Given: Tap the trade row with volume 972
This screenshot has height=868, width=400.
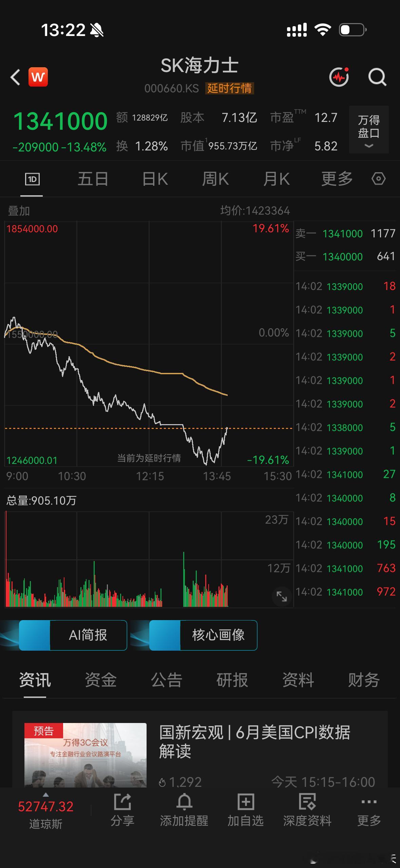Looking at the screenshot, I should (345, 592).
